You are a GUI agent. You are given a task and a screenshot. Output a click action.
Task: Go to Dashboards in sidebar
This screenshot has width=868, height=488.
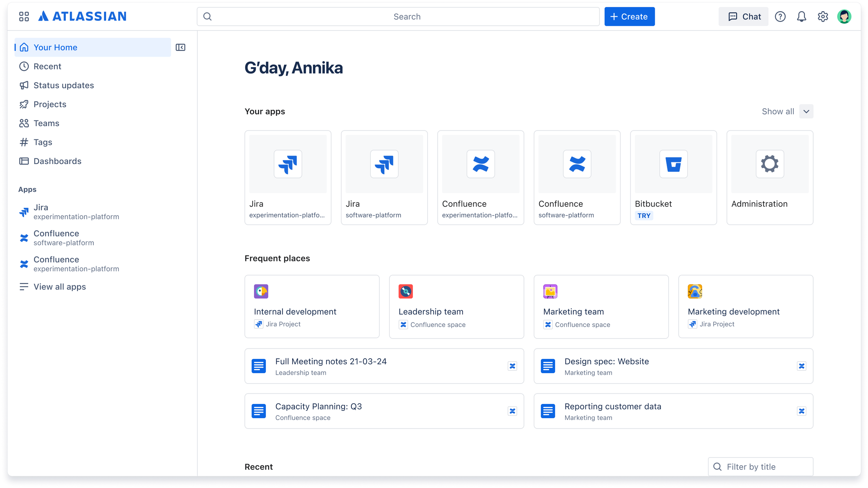click(57, 161)
